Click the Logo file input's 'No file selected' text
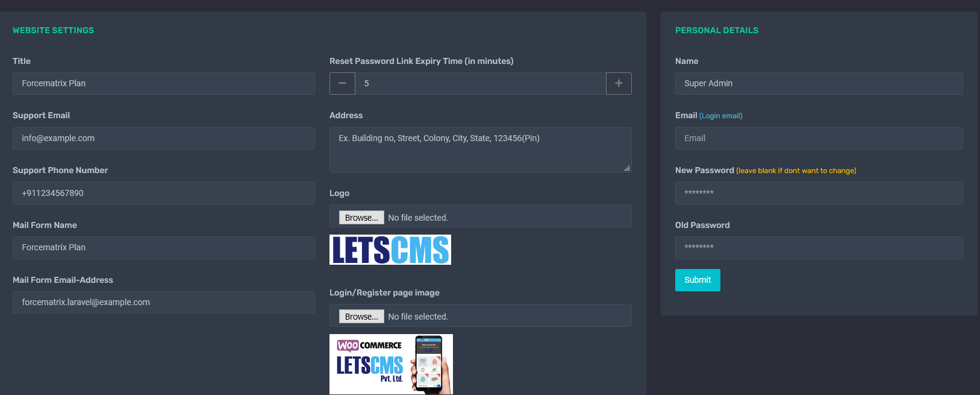The image size is (980, 395). 418,218
